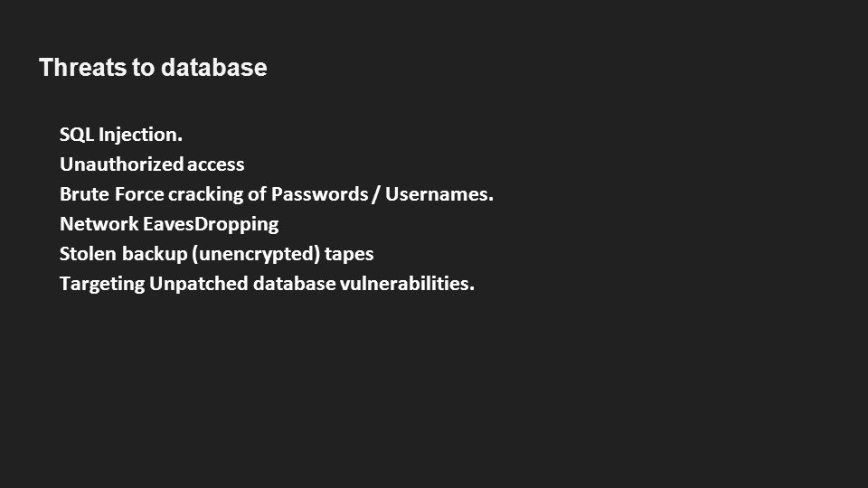Click the 'Threats to database' slide title
The image size is (868, 488).
tap(153, 68)
